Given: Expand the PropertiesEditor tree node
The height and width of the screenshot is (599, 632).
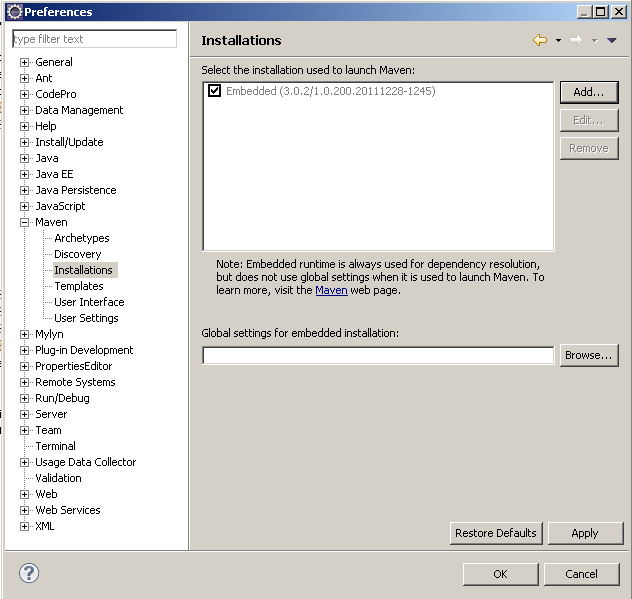Looking at the screenshot, I should [25, 366].
